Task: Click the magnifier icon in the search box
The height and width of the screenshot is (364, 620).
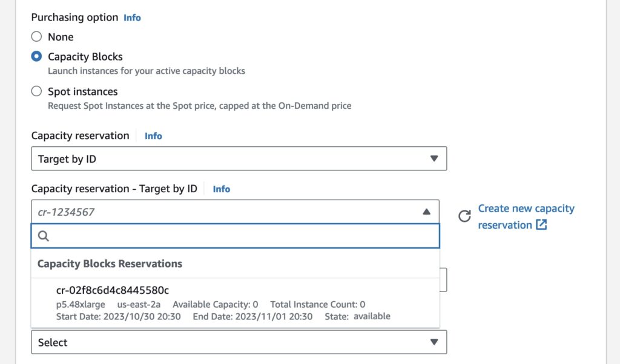Action: point(43,236)
